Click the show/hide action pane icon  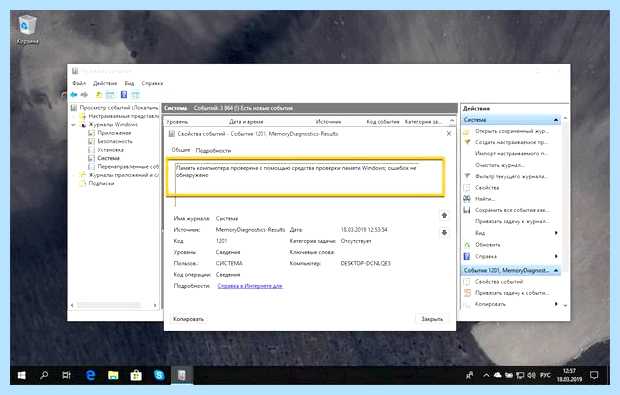point(136,95)
